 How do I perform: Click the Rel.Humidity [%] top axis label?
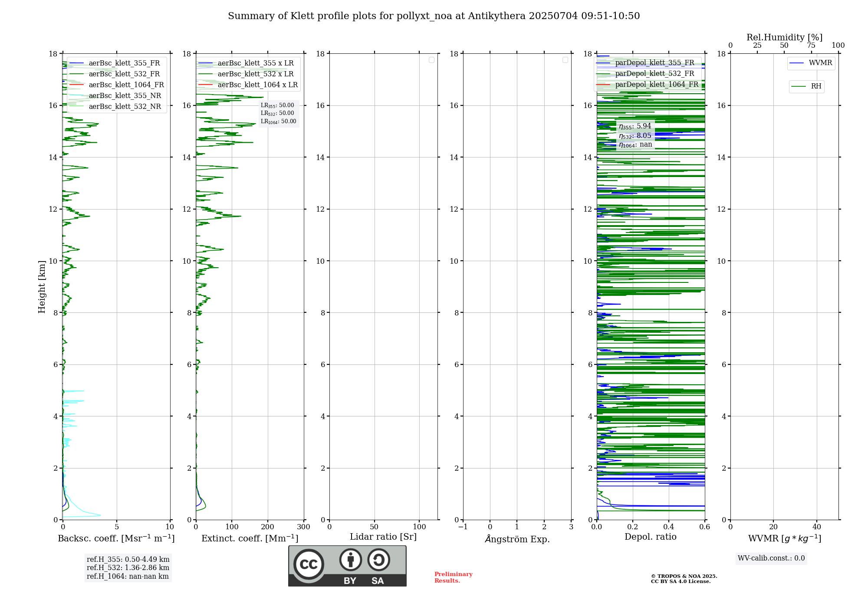tap(785, 37)
